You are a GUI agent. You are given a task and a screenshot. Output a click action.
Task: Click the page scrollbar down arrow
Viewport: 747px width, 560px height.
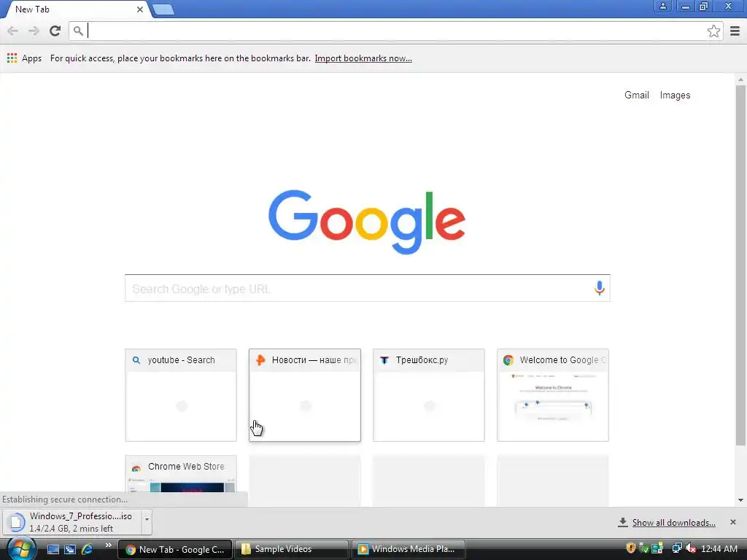740,500
